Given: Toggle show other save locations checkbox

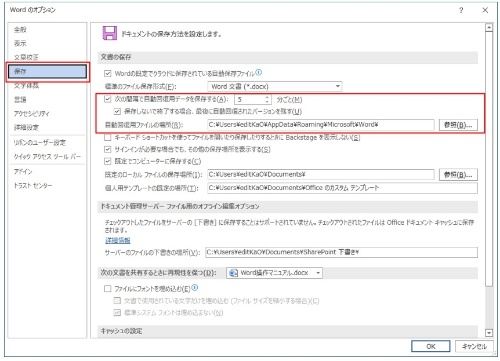Looking at the screenshot, I should (x=108, y=149).
